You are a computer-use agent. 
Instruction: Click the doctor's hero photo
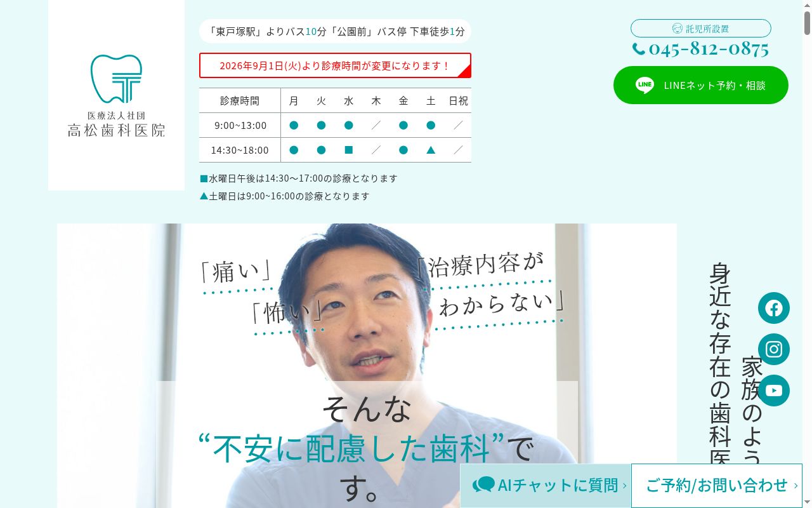pos(367,366)
